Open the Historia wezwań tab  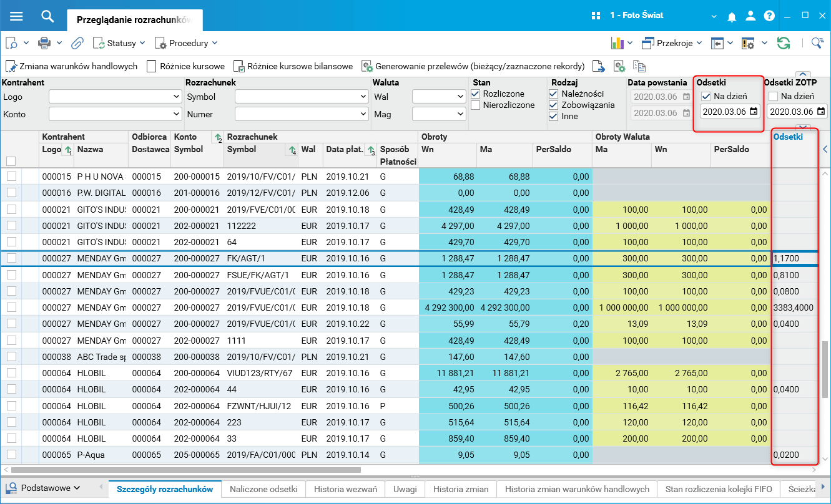[345, 489]
